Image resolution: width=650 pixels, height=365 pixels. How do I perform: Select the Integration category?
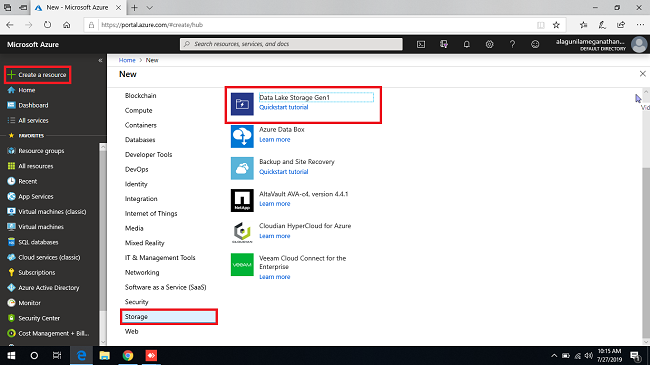pos(141,199)
